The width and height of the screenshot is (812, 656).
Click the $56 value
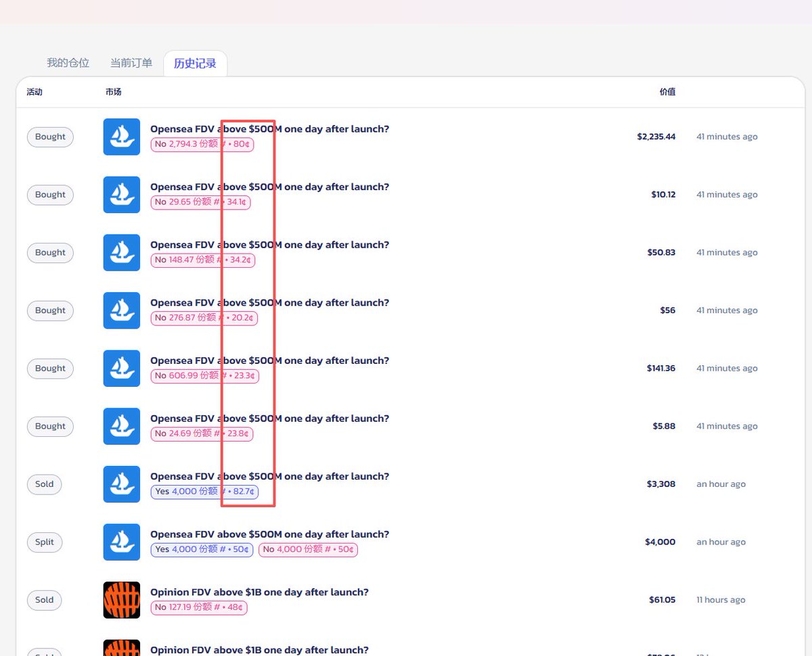(668, 310)
